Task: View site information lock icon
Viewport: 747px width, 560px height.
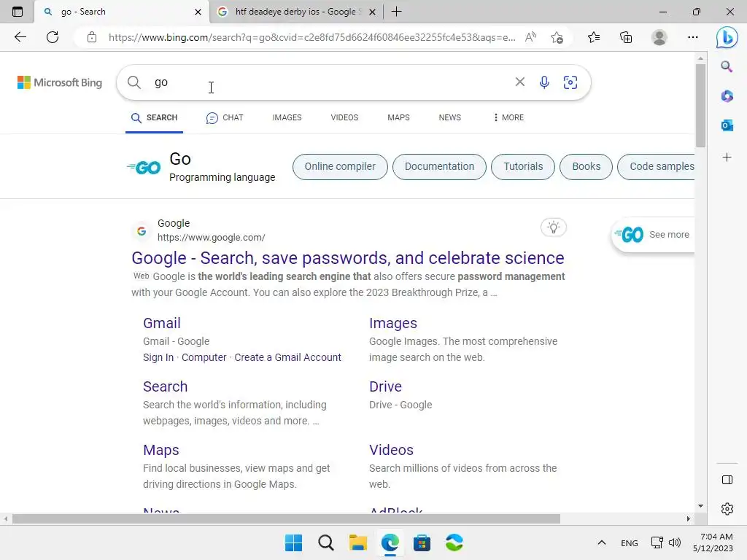Action: (92, 37)
